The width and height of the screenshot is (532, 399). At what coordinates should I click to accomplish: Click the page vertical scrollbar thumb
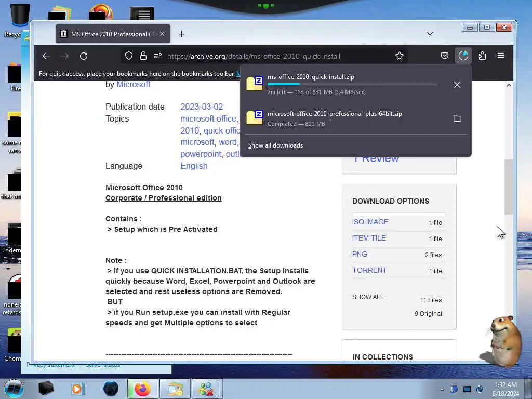508,187
